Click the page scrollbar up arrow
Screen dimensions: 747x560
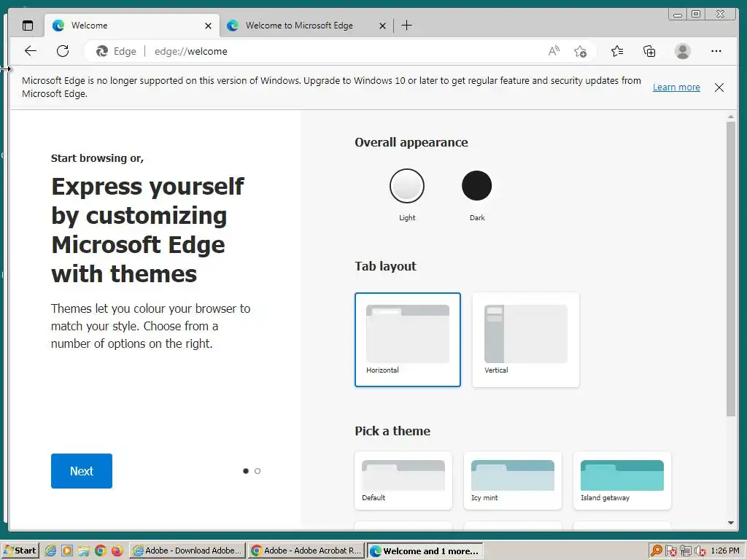pyautogui.click(x=731, y=117)
